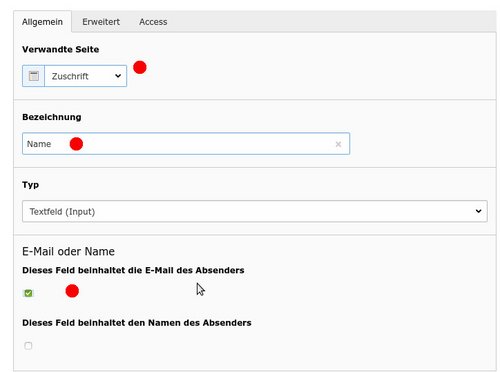Screen dimensions: 500x372
Task: Click the 'Dieses Feld beinhaltet den Namen des Absenders' label
Action: pos(137,323)
